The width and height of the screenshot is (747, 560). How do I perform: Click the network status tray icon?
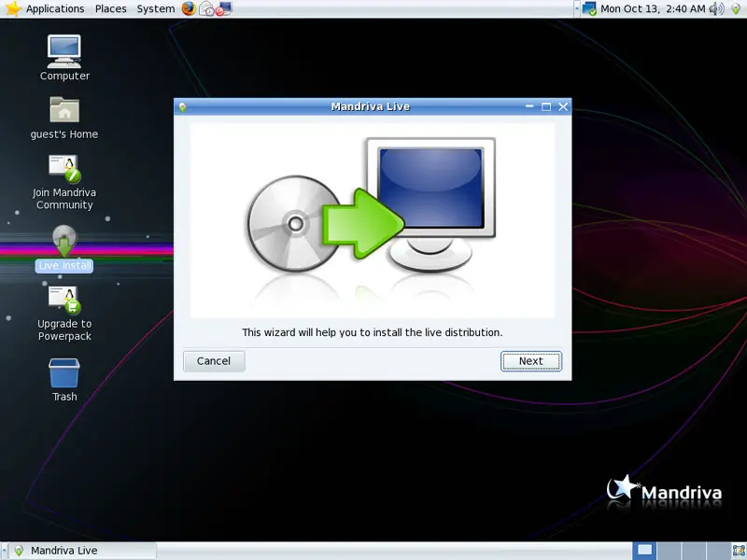click(x=589, y=8)
